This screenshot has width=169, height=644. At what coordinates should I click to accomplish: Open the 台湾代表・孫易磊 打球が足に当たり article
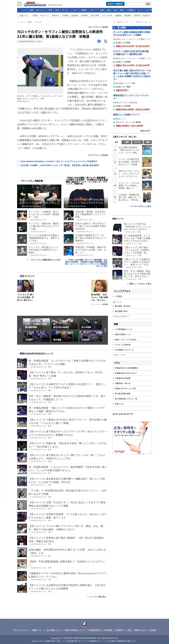point(86,216)
